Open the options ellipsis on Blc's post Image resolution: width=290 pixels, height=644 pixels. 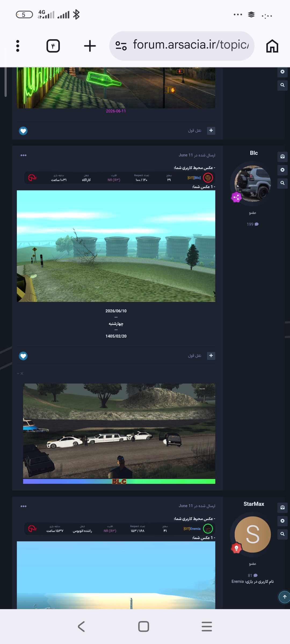tap(23, 155)
